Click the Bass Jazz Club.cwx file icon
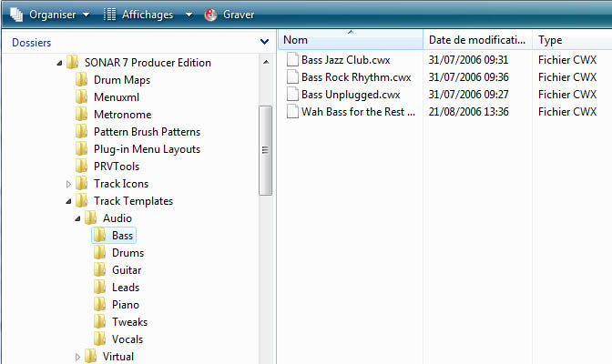 [292, 60]
